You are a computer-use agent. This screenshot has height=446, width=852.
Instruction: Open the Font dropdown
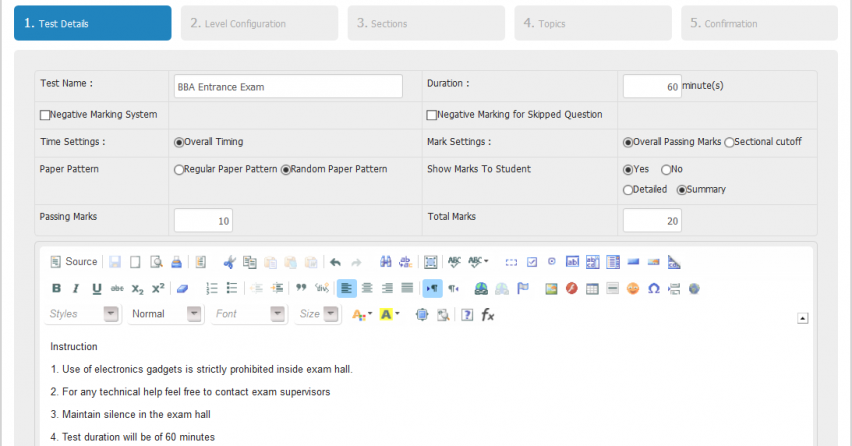point(249,314)
